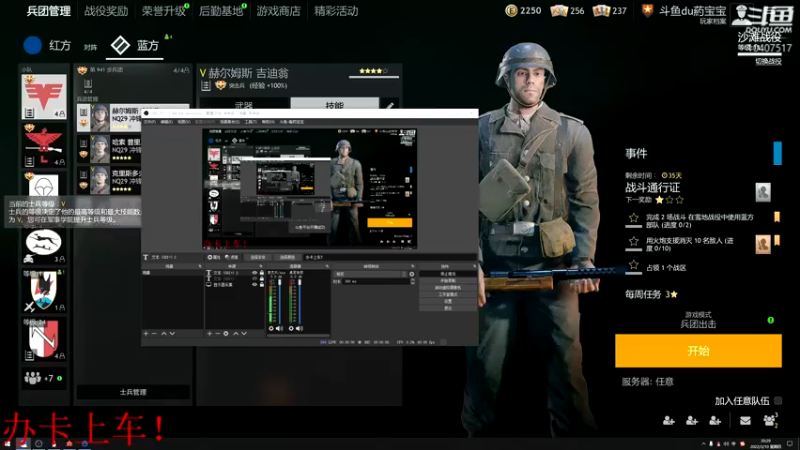The image size is (800, 450).
Task: Open the reserve squads +7 button
Action: [x=44, y=379]
